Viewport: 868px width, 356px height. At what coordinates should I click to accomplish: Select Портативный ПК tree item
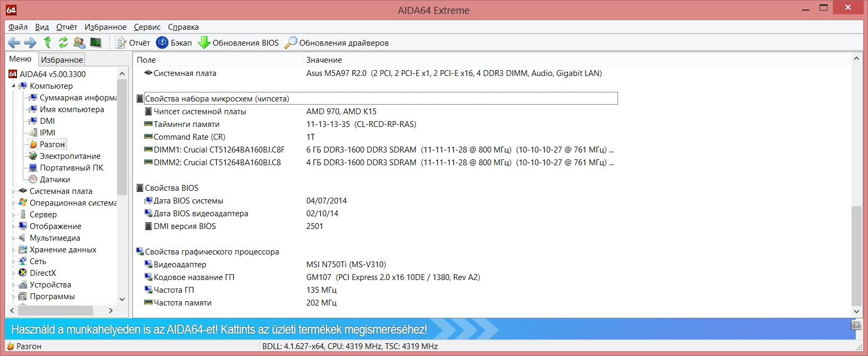pos(66,168)
